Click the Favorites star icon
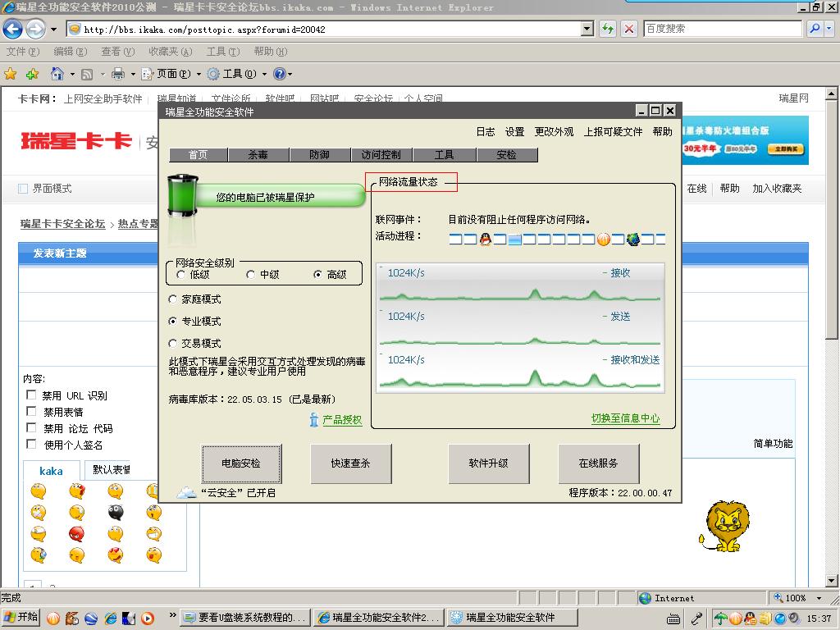This screenshot has height=630, width=840. [x=10, y=74]
